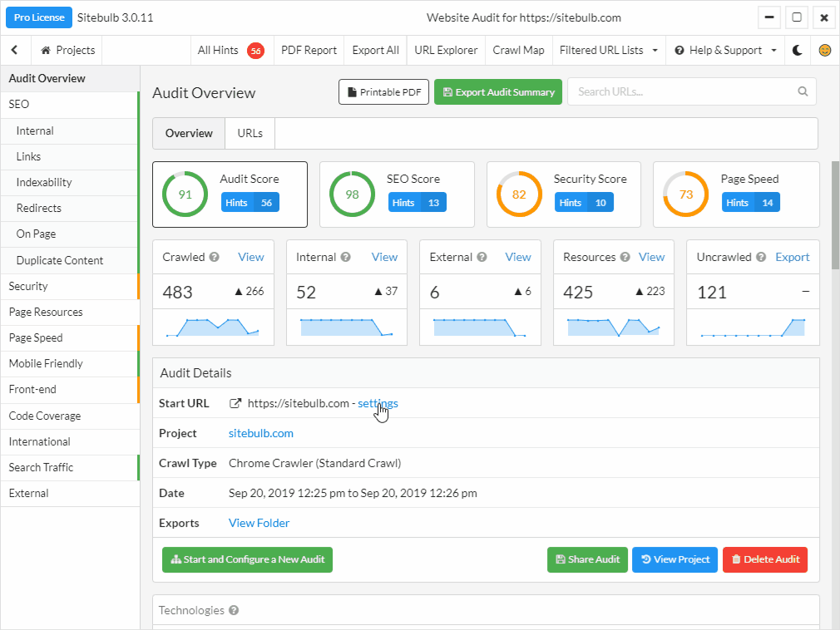Click the All Hints 56 badge
Image resolution: width=840 pixels, height=630 pixels.
coord(255,51)
